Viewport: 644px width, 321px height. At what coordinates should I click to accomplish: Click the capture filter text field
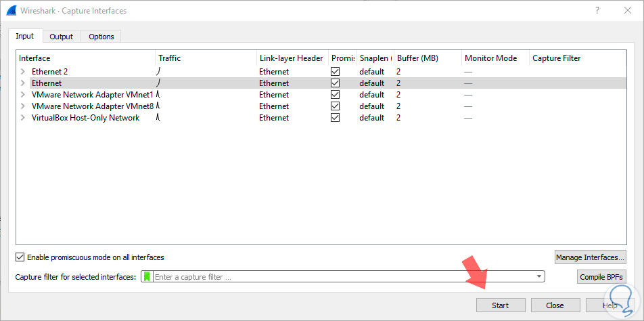click(x=338, y=277)
